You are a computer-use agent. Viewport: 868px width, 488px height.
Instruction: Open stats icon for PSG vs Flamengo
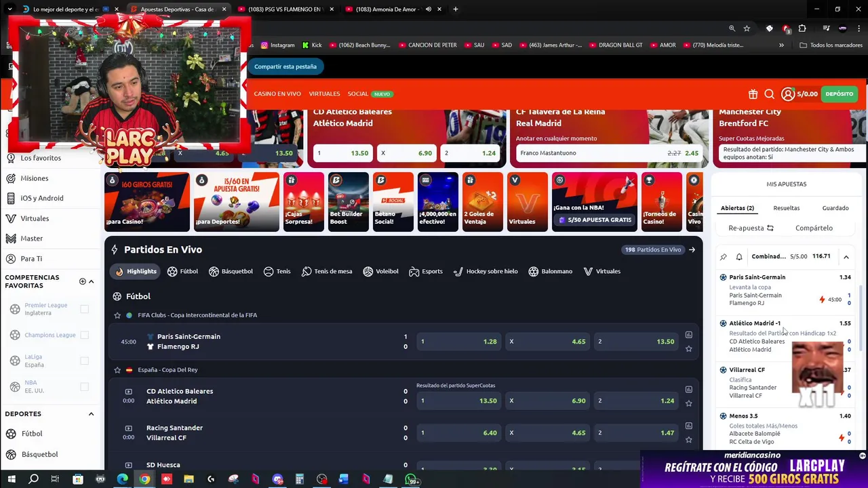pos(688,335)
